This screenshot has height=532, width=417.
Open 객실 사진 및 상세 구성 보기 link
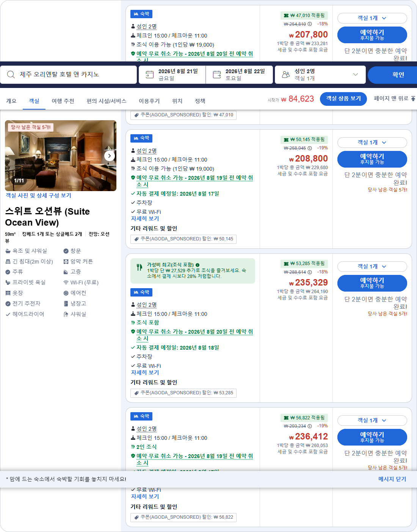click(x=38, y=196)
